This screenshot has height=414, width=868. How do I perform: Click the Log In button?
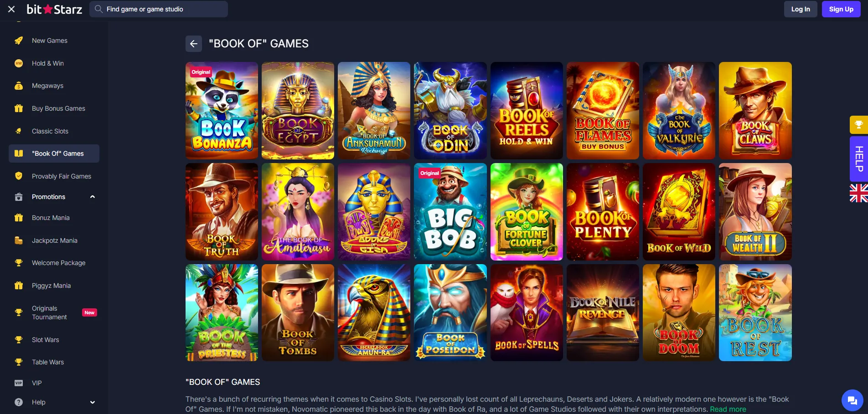(x=801, y=9)
